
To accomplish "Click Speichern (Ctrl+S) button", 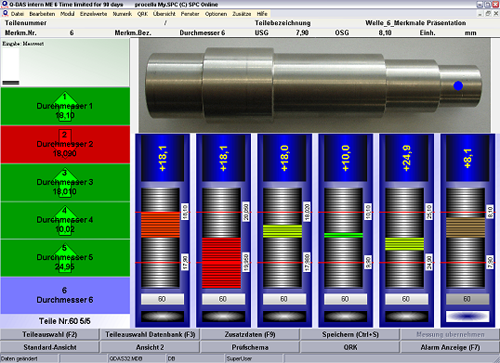I will pos(350,334).
